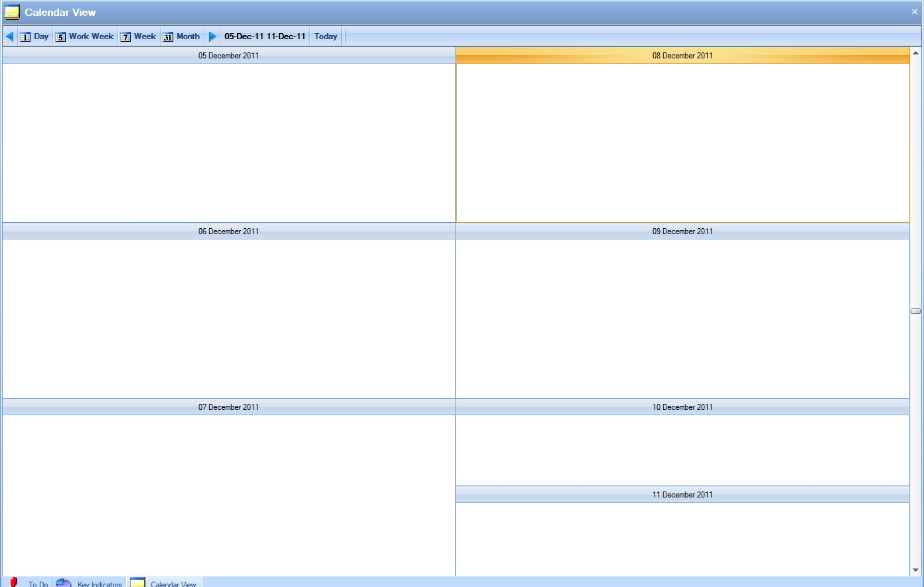924x587 pixels.
Task: Click the Month view calendar icon
Action: (168, 37)
